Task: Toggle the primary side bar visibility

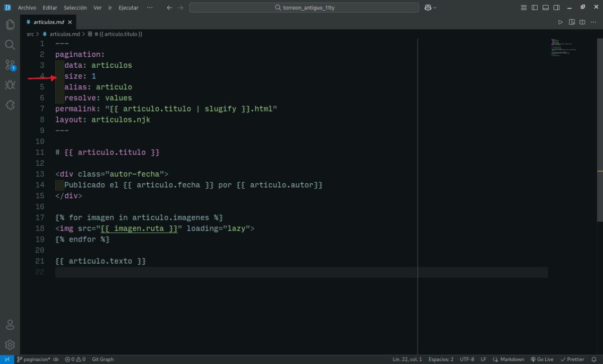Action: (535, 8)
